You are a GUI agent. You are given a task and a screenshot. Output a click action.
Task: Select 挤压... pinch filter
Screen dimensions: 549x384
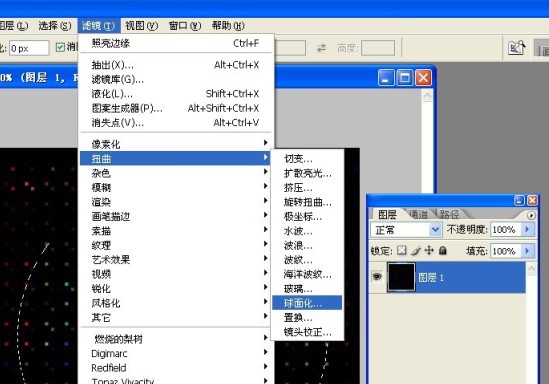[307, 188]
